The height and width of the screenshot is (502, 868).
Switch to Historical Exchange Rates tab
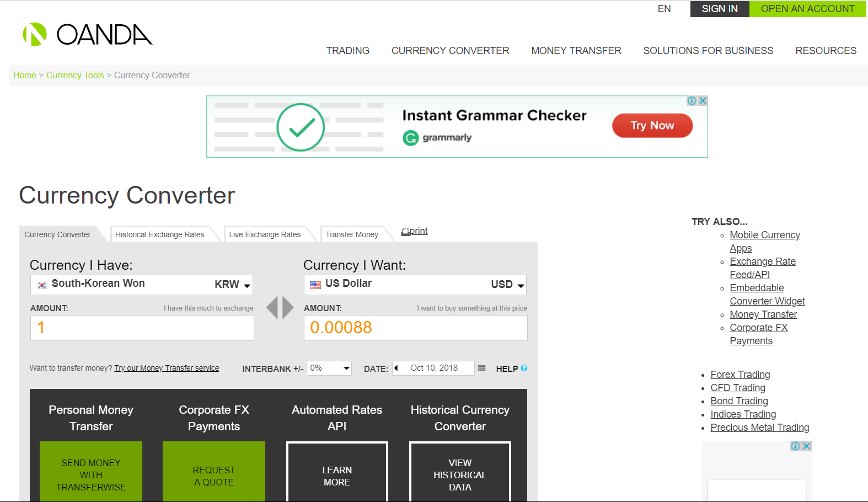coord(160,234)
